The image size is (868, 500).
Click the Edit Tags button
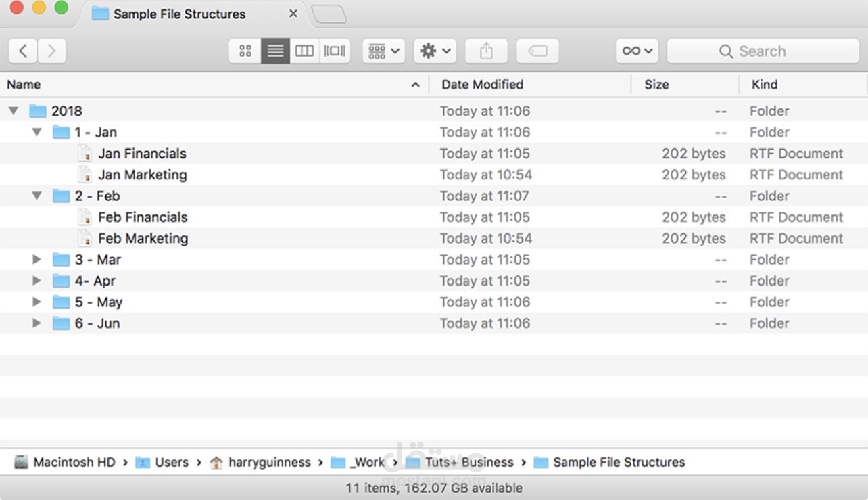pos(537,51)
